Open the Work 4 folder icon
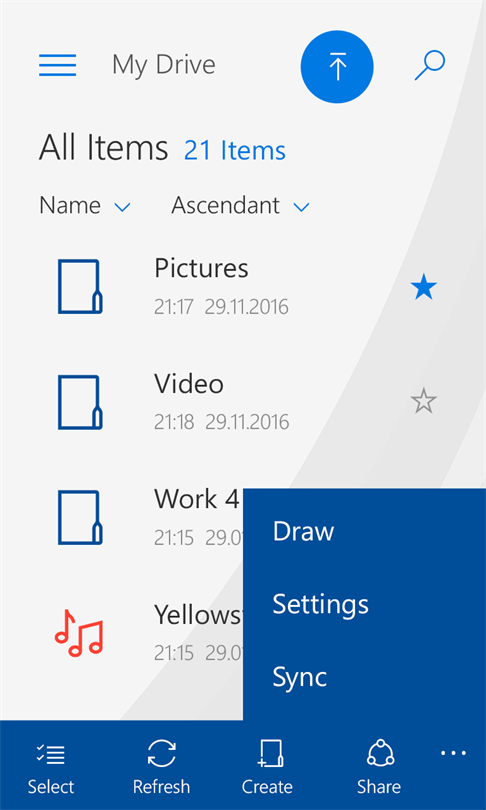 pyautogui.click(x=80, y=518)
